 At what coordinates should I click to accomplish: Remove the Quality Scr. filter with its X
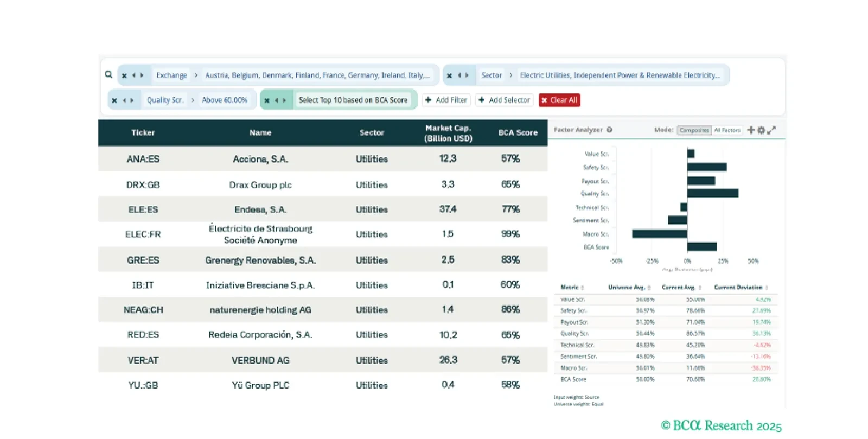coord(114,100)
